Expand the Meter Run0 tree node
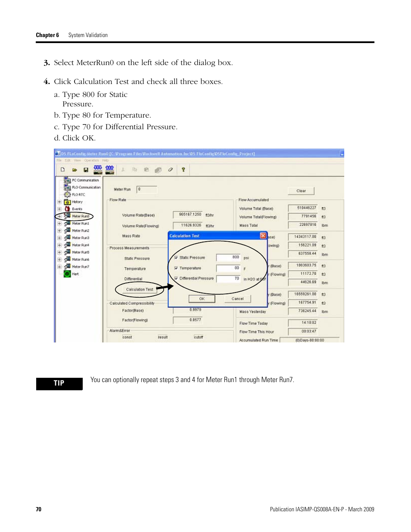Viewport: 411px width, 532px height. click(59, 216)
